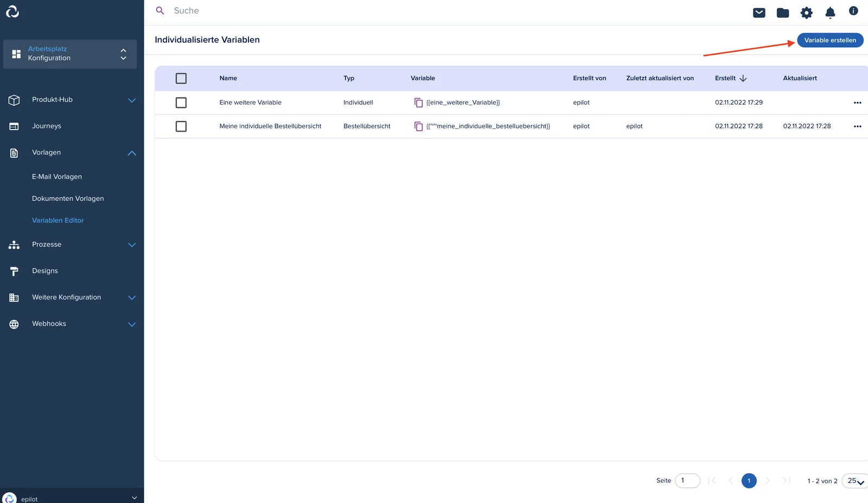Click the name Meine individuelle Bestellübersicht
Viewport: 868px width, 503px height.
pos(271,126)
